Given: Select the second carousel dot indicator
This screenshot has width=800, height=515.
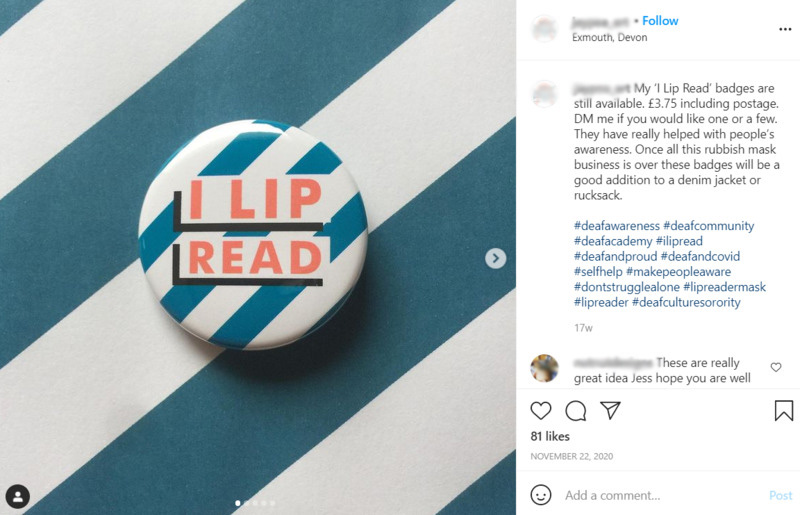Looking at the screenshot, I should coord(246,503).
